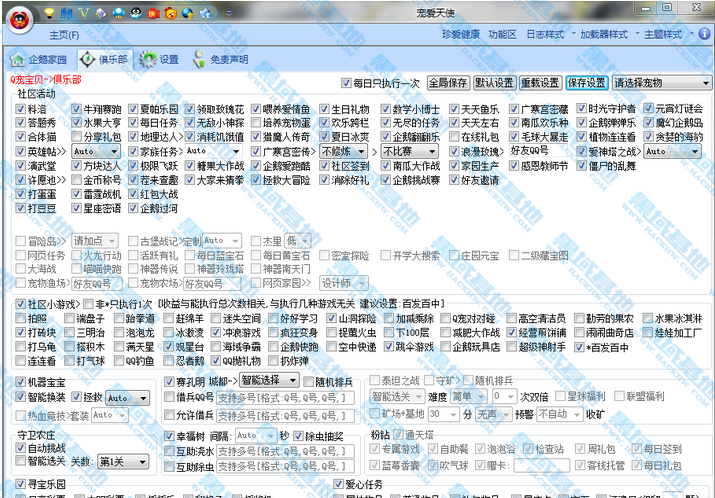This screenshot has width=715, height=498.
Task: Check the 智能选关 checkbox
Action: [x=20, y=461]
